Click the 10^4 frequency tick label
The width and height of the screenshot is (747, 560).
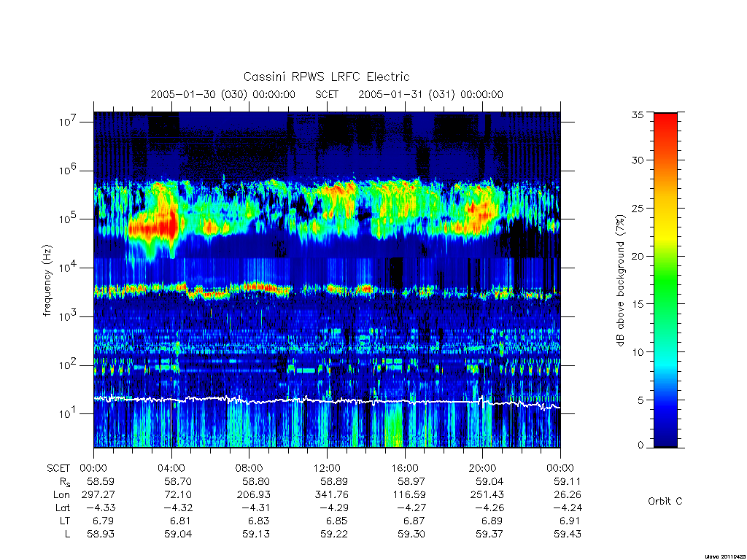coord(68,268)
